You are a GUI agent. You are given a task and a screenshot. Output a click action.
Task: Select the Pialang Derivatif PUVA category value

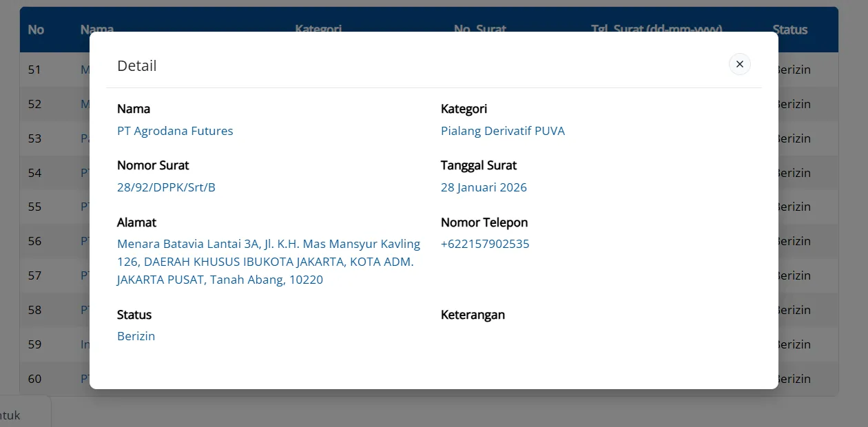coord(503,131)
